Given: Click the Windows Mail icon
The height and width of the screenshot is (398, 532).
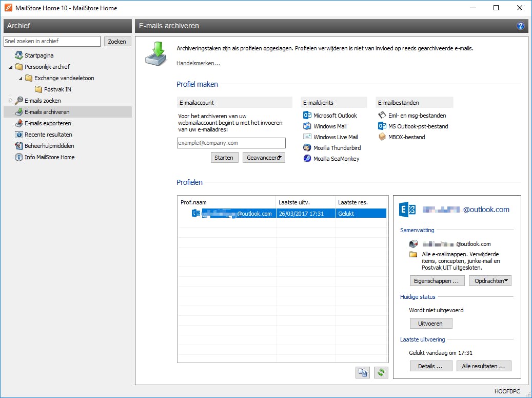Looking at the screenshot, I should pyautogui.click(x=307, y=126).
